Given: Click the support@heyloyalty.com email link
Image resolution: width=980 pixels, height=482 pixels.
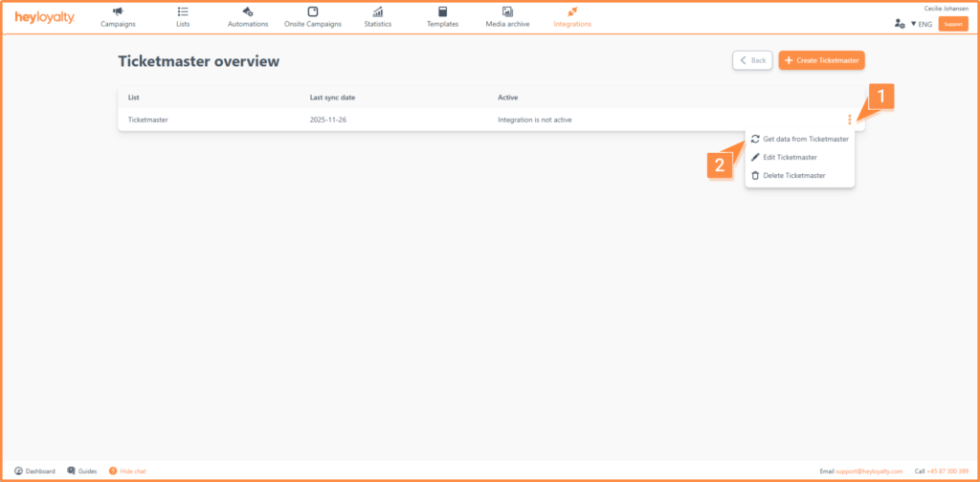Looking at the screenshot, I should 869,471.
